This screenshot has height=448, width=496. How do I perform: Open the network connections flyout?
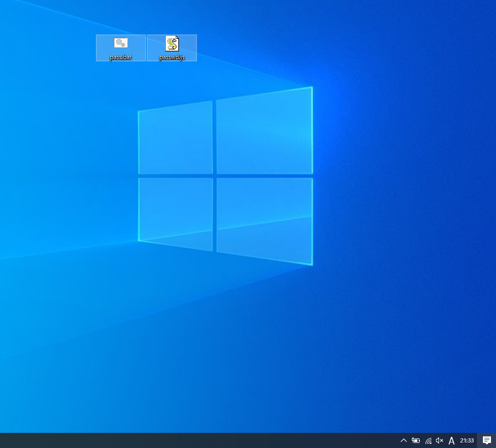coord(427,440)
